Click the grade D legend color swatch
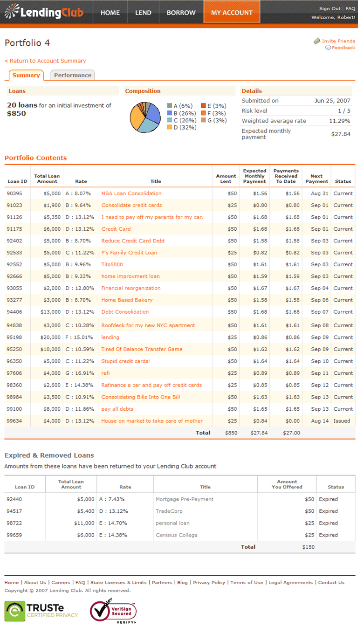364x627 pixels. (x=170, y=127)
